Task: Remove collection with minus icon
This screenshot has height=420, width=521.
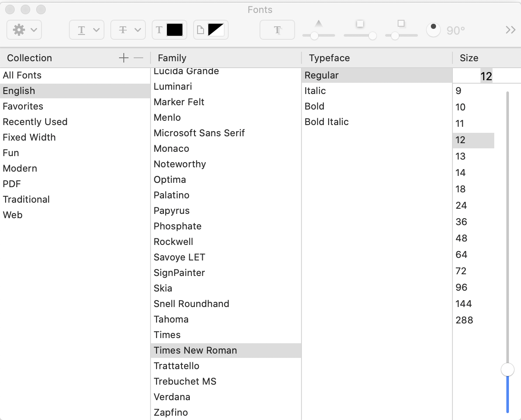Action: 138,58
